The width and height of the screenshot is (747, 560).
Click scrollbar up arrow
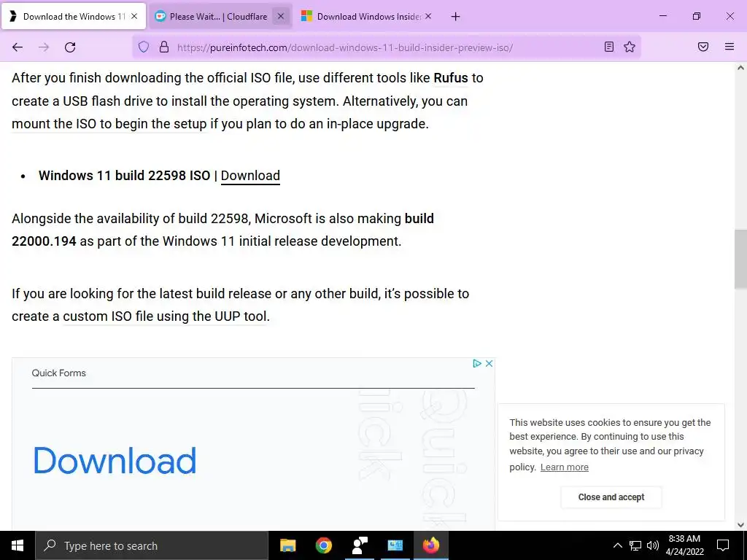pyautogui.click(x=740, y=68)
